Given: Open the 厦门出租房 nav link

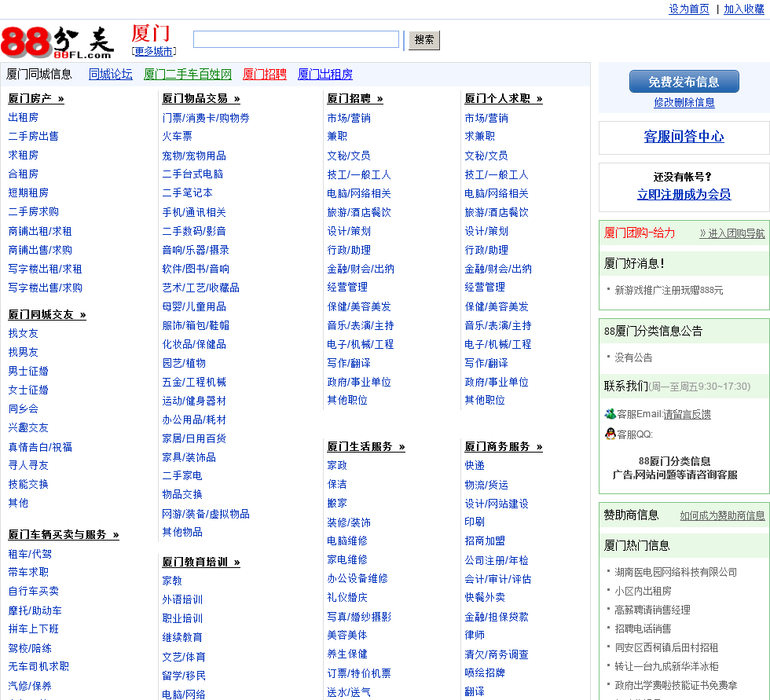Looking at the screenshot, I should 325,74.
